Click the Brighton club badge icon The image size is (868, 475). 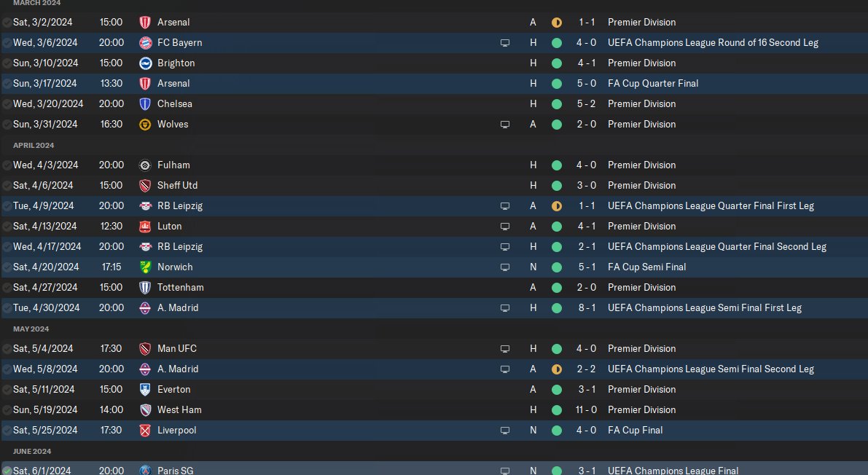145,63
